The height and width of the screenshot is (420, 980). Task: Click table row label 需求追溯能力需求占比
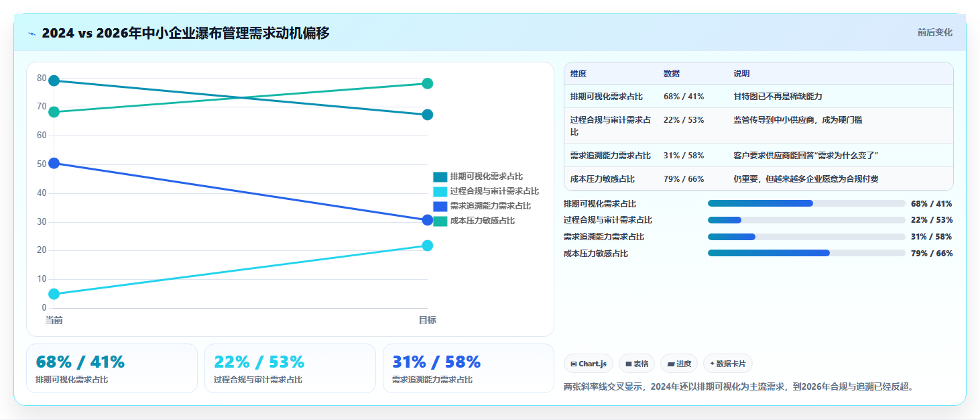coord(611,156)
